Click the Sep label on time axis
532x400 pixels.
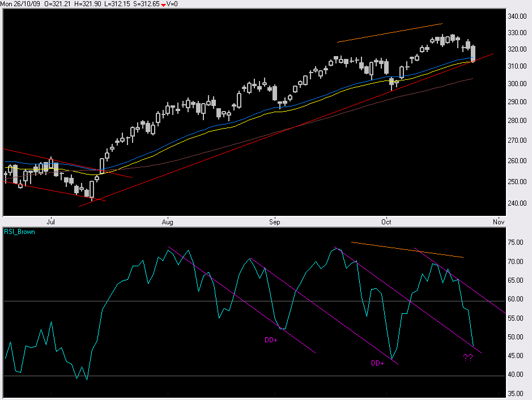coord(275,221)
